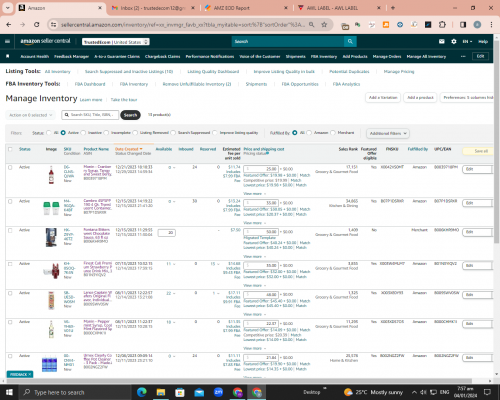This screenshot has height=400, width=500.
Task: Click the Amazon Seller Central logo
Action: 45,41
